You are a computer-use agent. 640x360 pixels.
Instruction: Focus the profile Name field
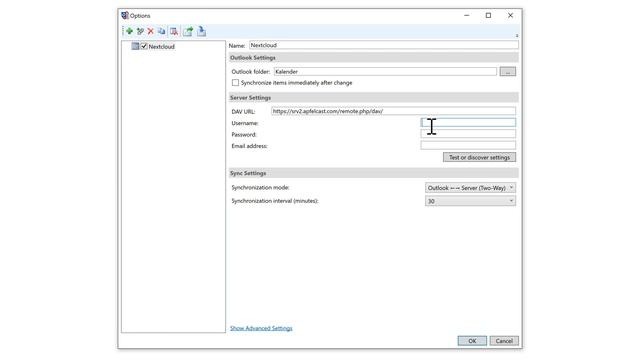click(x=384, y=45)
